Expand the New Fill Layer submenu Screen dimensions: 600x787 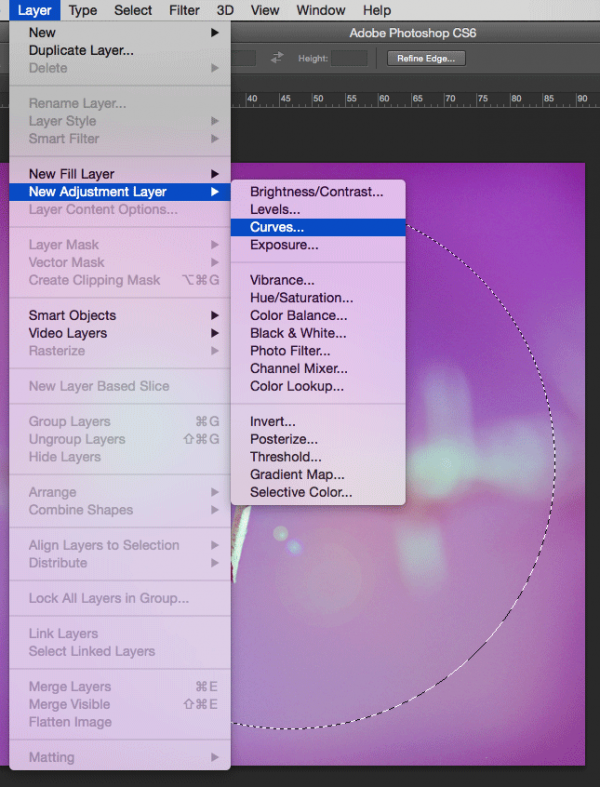click(x=120, y=174)
